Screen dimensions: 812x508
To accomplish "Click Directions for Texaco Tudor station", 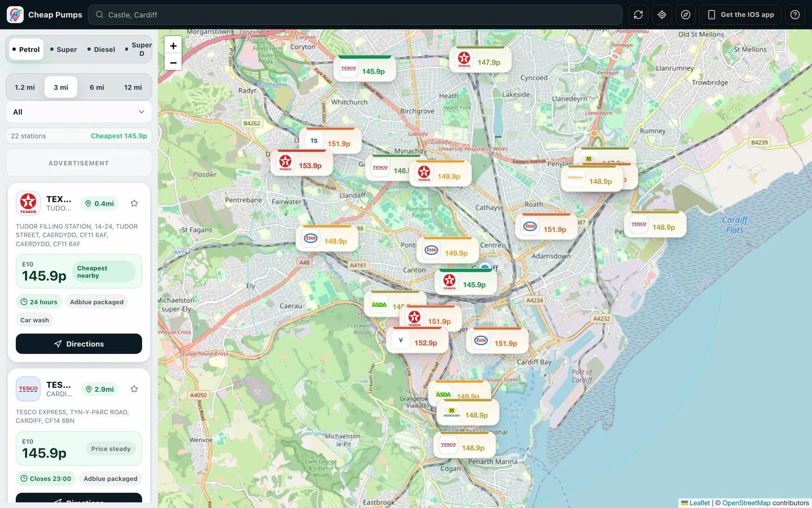I will coord(79,344).
